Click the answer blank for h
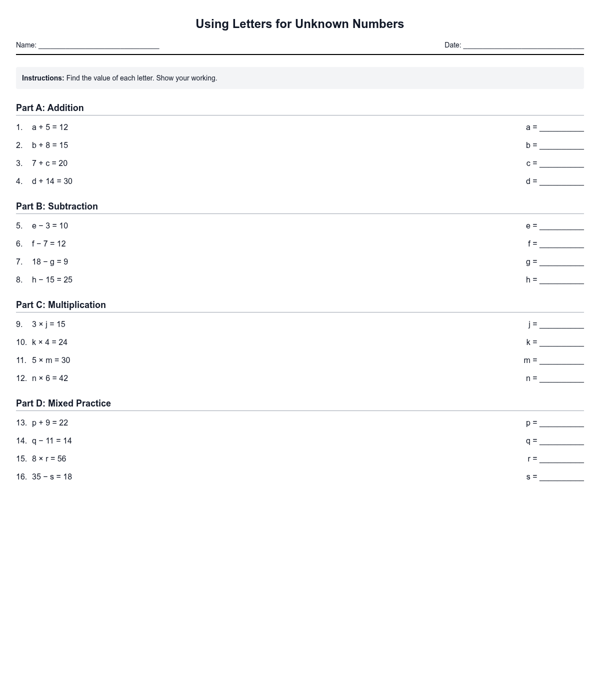This screenshot has width=600, height=700. (561, 280)
